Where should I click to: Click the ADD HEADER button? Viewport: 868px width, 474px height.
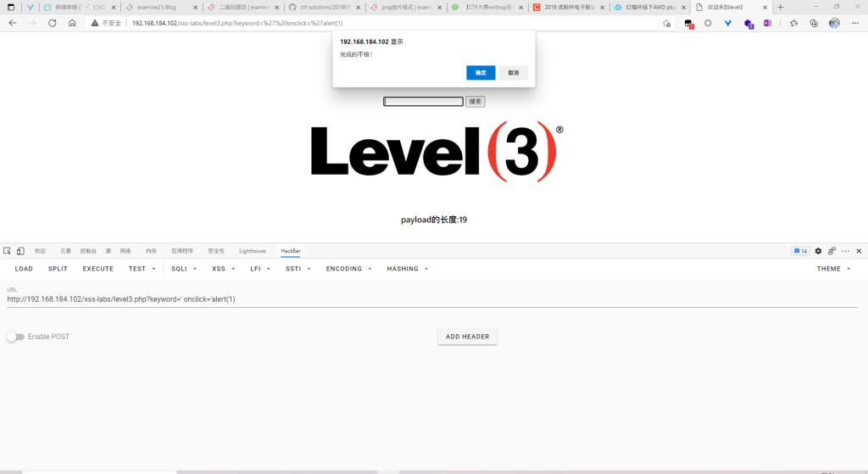coord(467,337)
